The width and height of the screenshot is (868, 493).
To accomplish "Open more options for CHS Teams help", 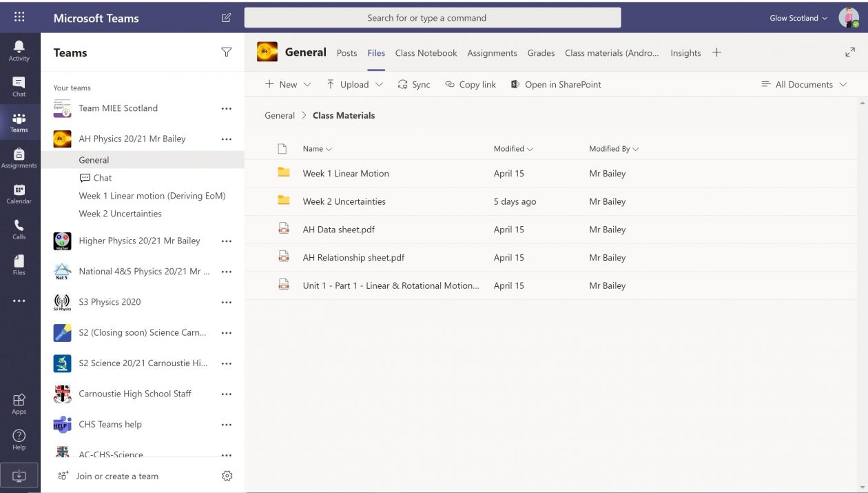I will 227,424.
